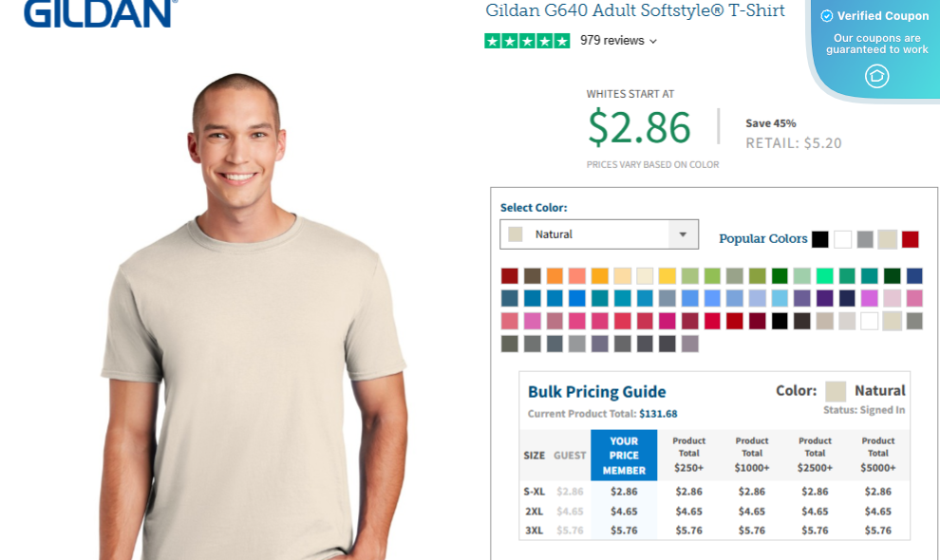Pick the orange swatch in the color grid

tap(555, 275)
